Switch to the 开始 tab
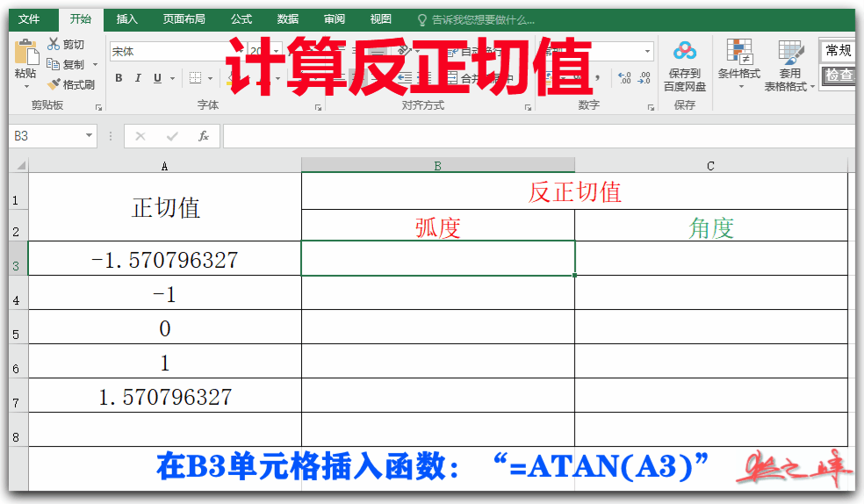 point(81,19)
